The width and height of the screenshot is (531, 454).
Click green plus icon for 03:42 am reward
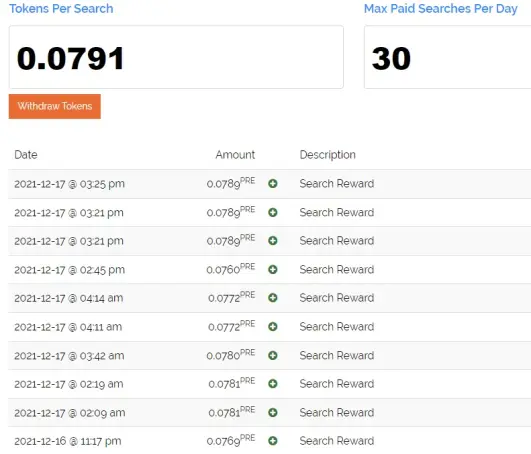[273, 355]
